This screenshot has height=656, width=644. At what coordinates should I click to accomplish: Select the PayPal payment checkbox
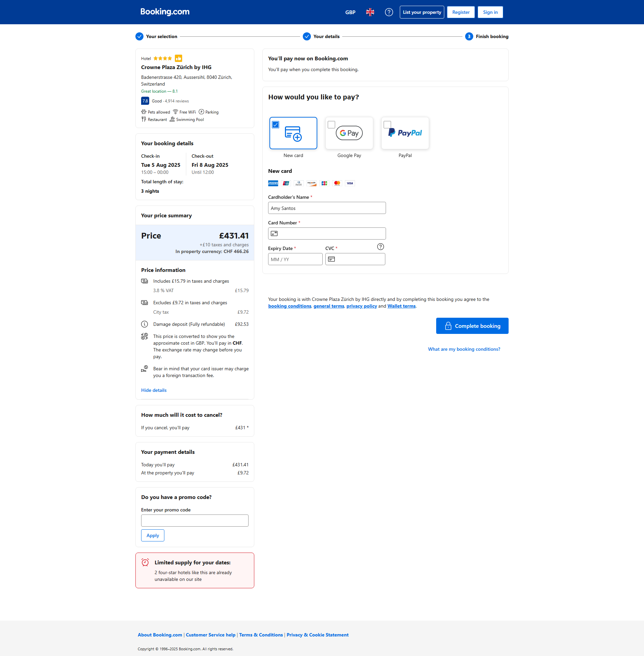click(x=387, y=125)
